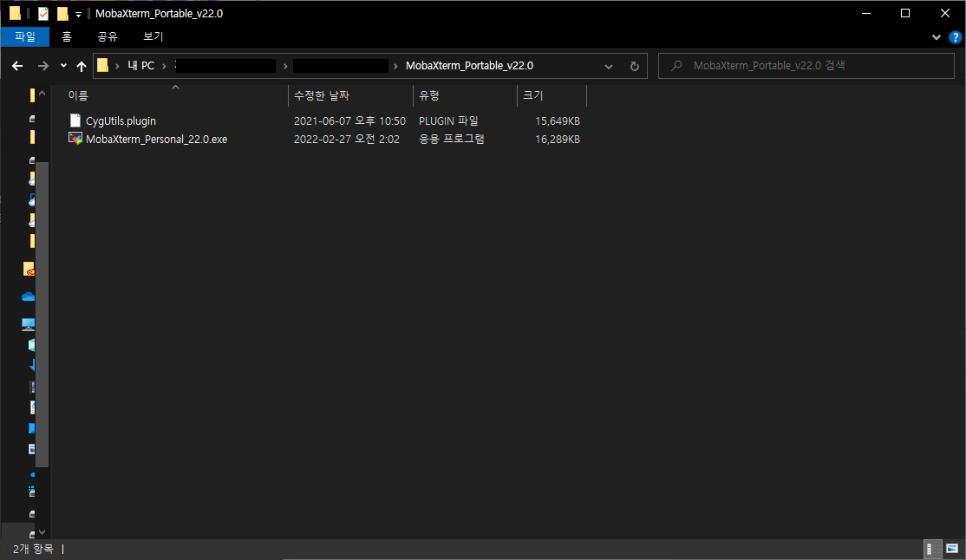Open the 파일 menu tab

coord(24,36)
